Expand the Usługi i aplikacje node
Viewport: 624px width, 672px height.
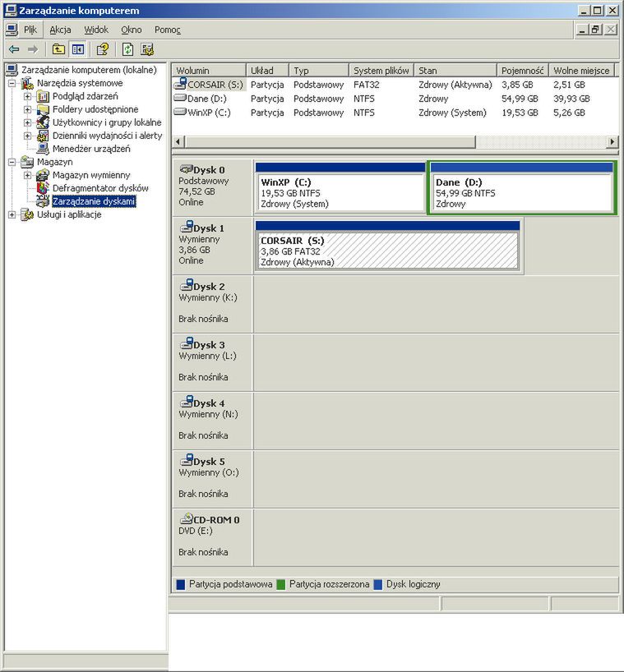(12, 215)
